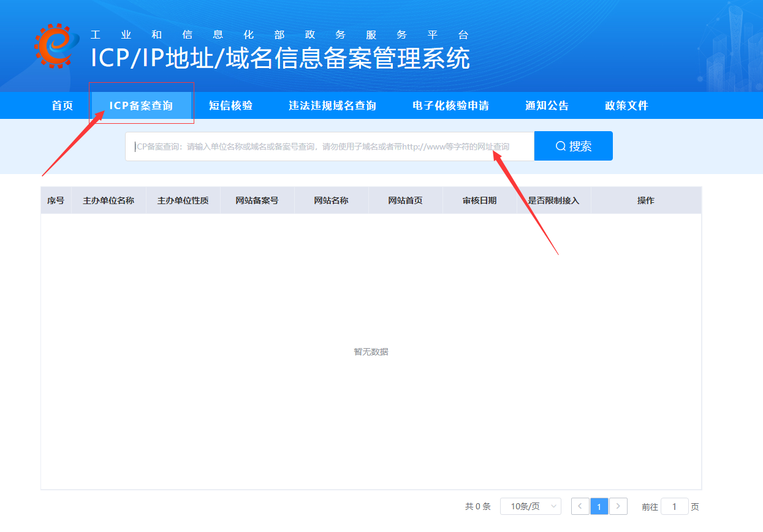Select page number 1 in pagination
This screenshot has width=763, height=532.
[599, 506]
